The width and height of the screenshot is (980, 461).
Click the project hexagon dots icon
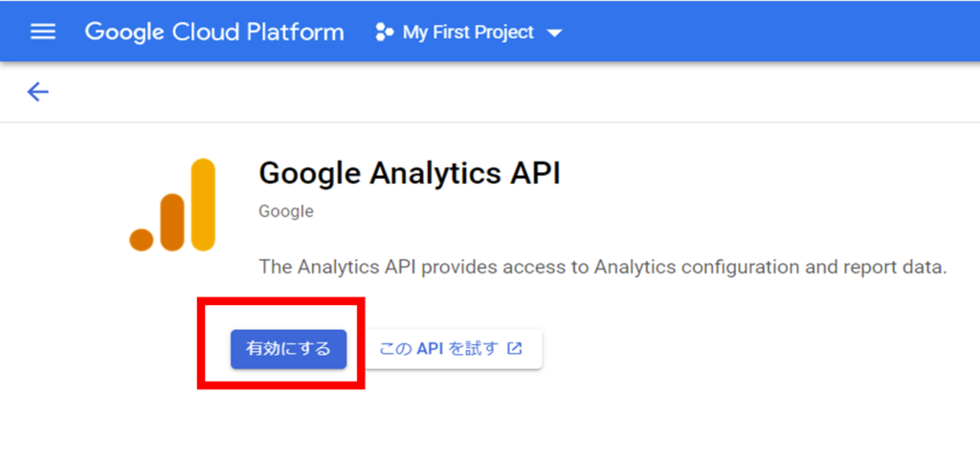point(384,33)
